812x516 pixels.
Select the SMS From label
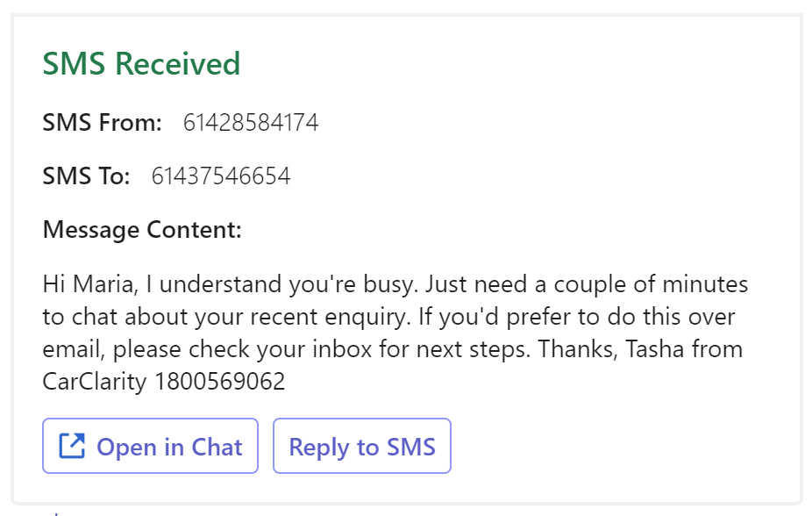click(102, 123)
